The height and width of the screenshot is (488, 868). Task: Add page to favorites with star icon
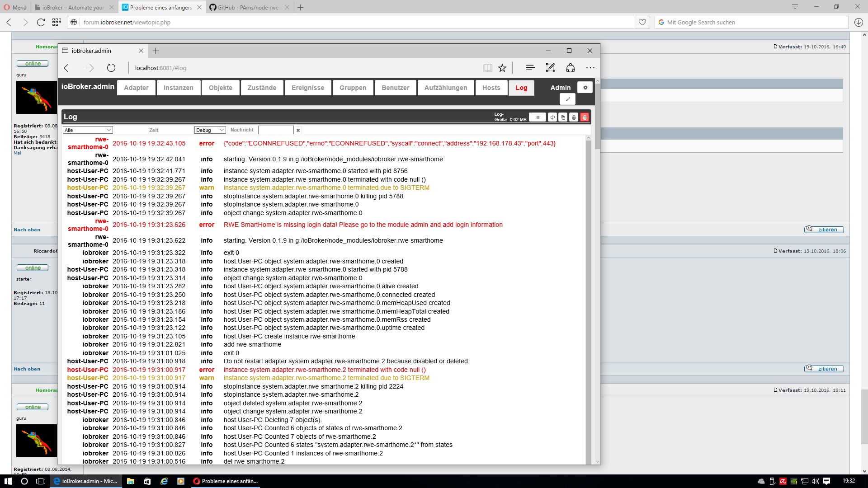click(502, 68)
